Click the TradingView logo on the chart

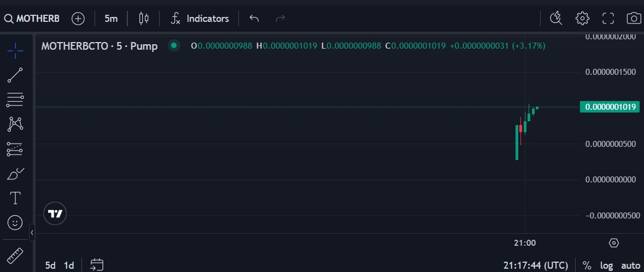click(x=55, y=214)
